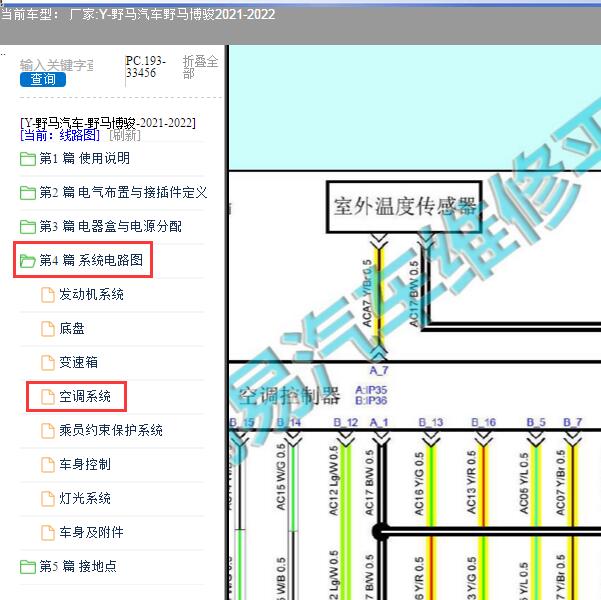Image resolution: width=601 pixels, height=600 pixels.
Task: Click the AC13 Y/R 0.5 wire label
Action: point(471,482)
